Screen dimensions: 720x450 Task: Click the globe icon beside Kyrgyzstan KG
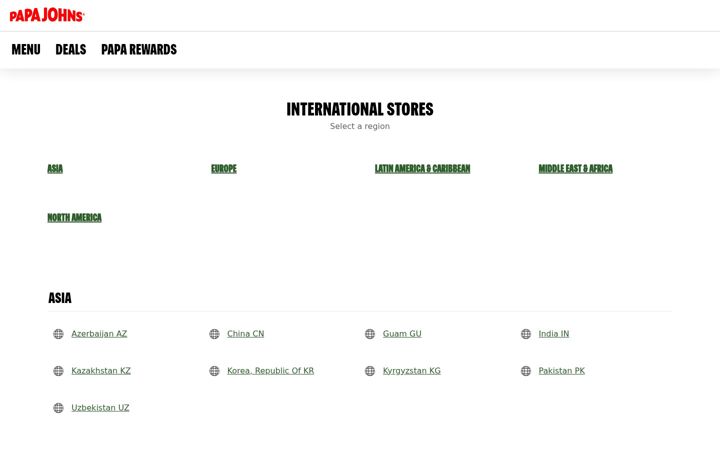coord(370,371)
